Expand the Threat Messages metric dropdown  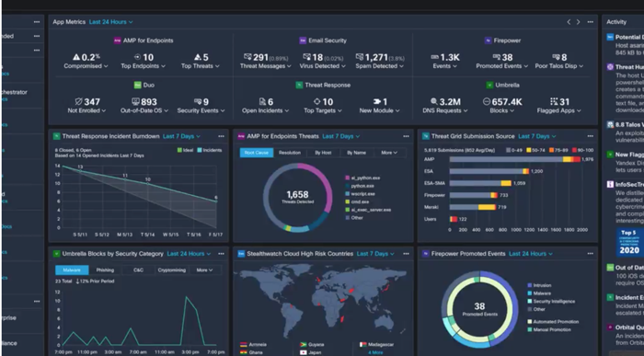click(265, 65)
